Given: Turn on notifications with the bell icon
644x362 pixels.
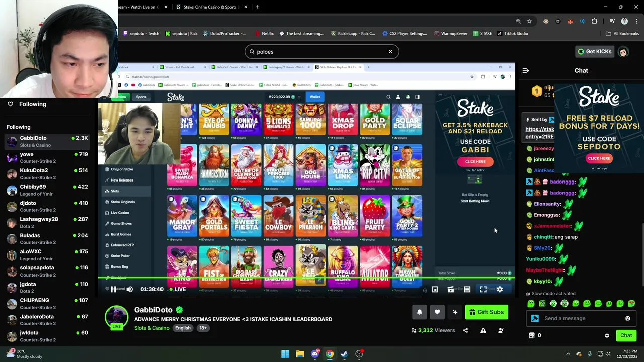Looking at the screenshot, I should (x=419, y=312).
